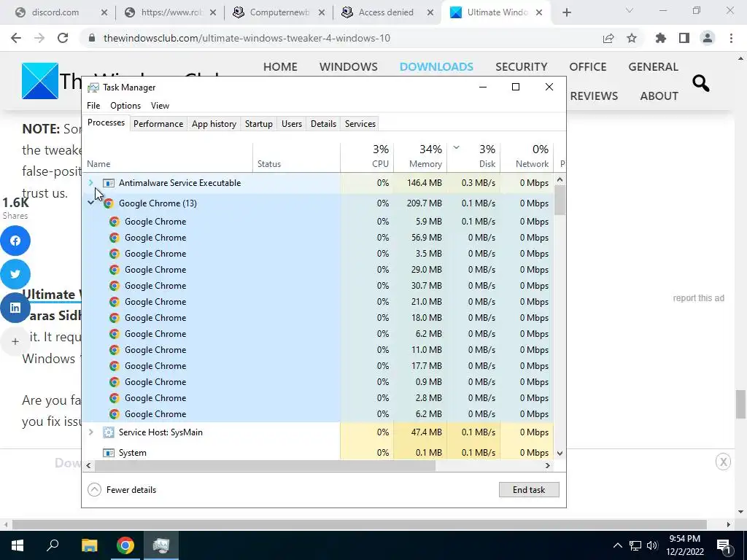Click the taskbar clock showing 9:54 PM
The width and height of the screenshot is (747, 560).
[684, 545]
